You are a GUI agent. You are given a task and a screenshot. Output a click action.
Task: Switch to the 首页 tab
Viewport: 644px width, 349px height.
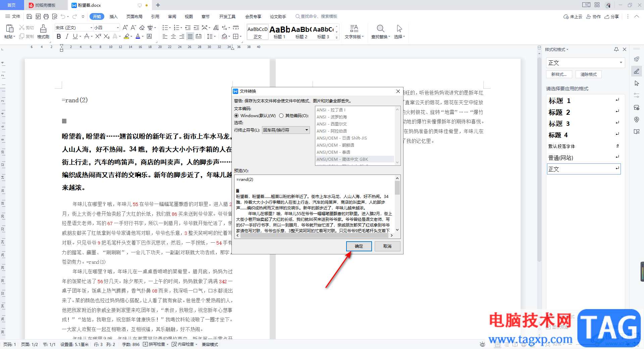11,5
